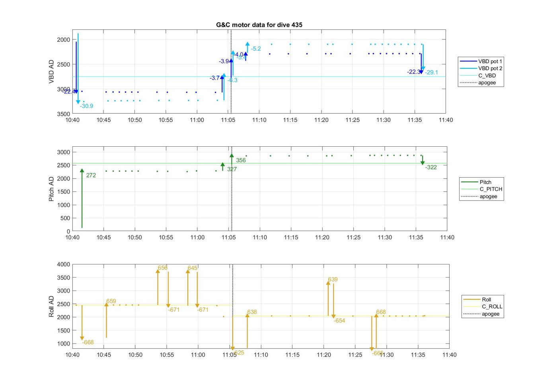Click the "-22.3" data label
557x392 pixels.
[413, 72]
